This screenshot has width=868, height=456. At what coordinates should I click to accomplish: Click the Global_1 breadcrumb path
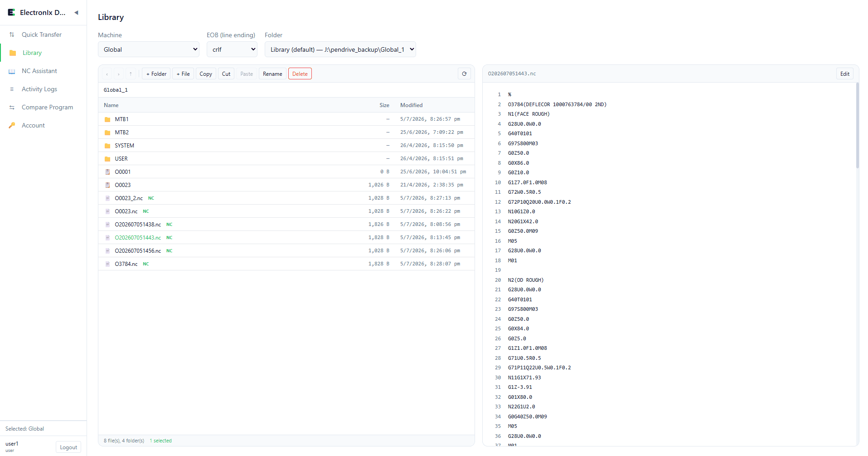(x=116, y=90)
